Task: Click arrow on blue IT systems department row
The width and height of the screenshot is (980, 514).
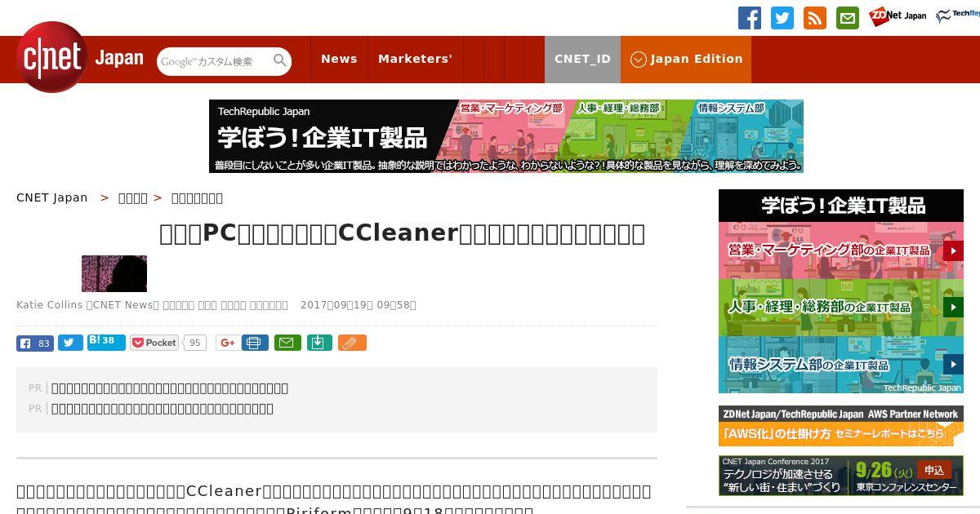Action: point(953,364)
